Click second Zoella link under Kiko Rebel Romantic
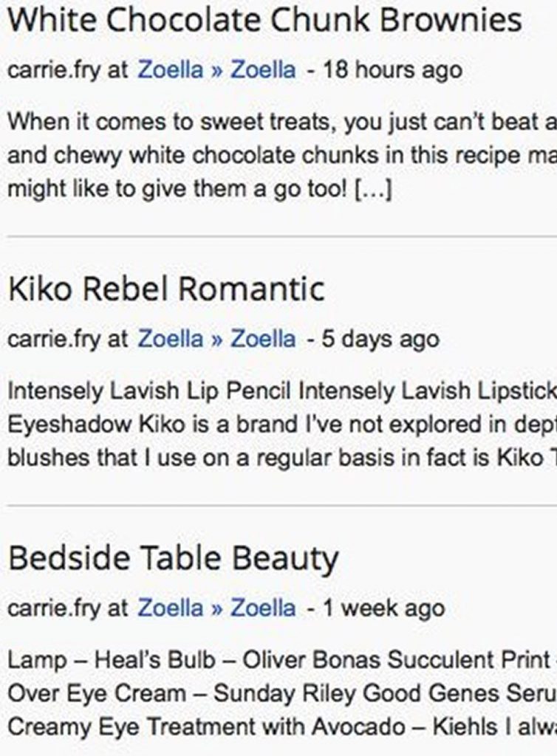The width and height of the screenshot is (557, 756). (263, 338)
